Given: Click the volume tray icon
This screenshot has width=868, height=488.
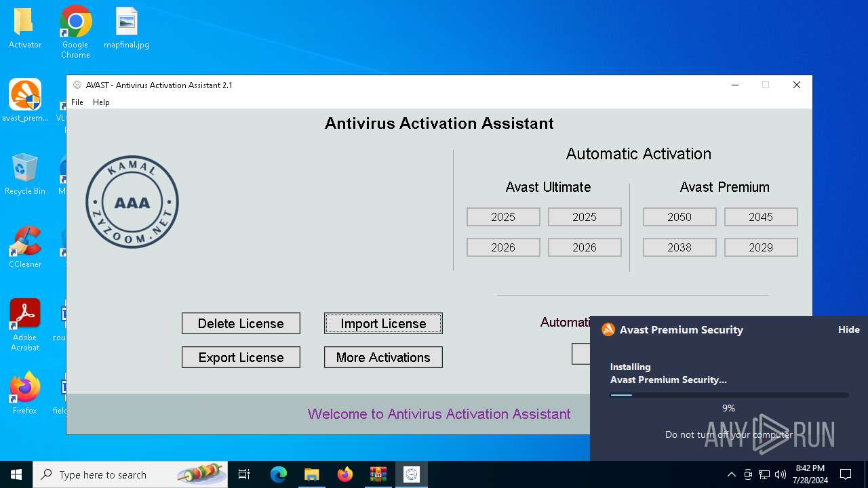Looking at the screenshot, I should [x=781, y=474].
